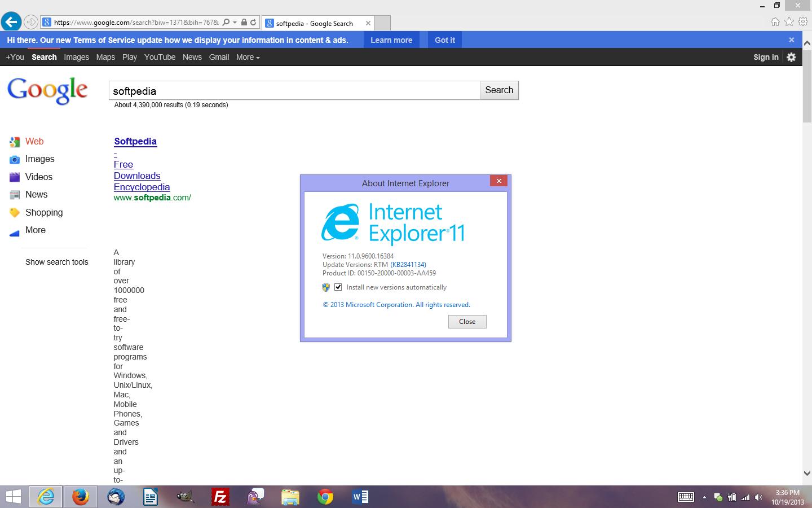Open Thunderbird from the taskbar
This screenshot has height=508, width=812.
click(116, 497)
